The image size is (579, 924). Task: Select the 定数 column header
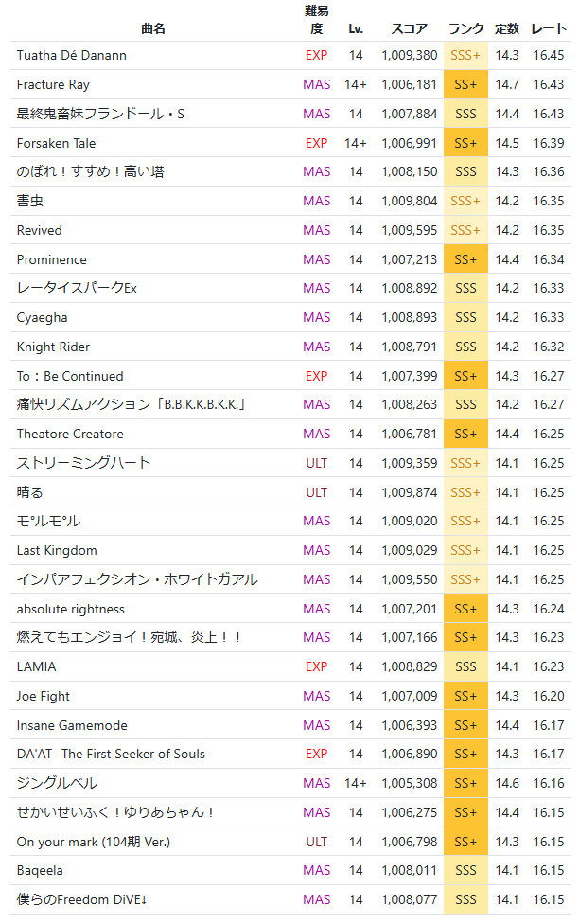pyautogui.click(x=507, y=28)
